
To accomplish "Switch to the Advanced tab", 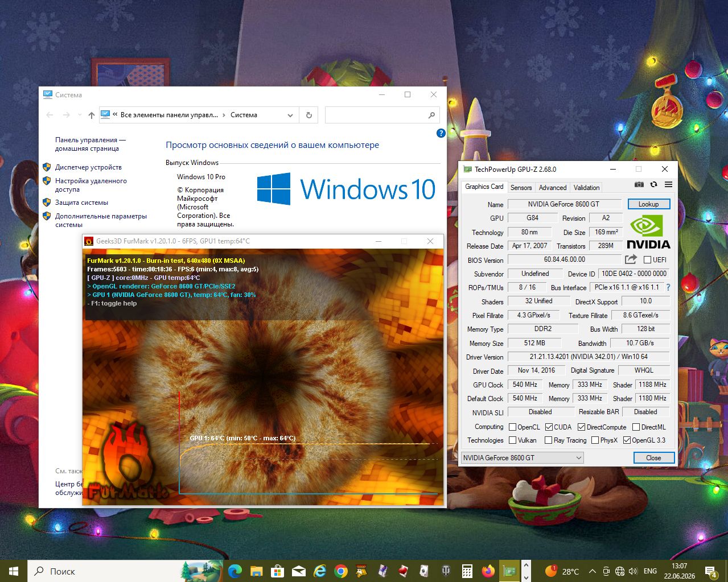I will (x=553, y=187).
